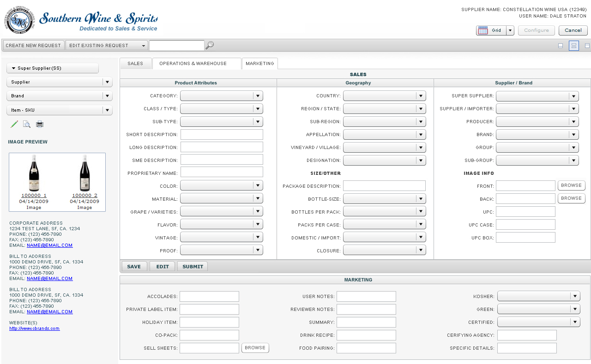
Task: Focus the Package Description field
Action: 384,186
